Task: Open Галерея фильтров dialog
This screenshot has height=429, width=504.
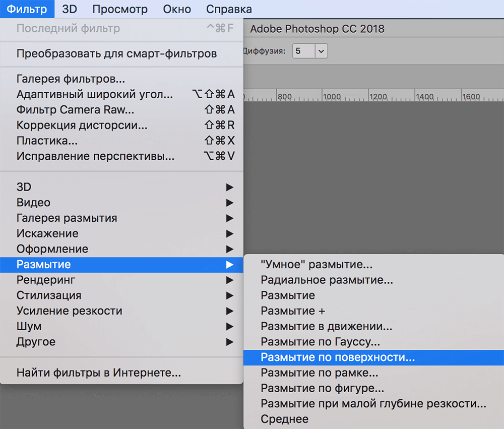Action: [55, 78]
